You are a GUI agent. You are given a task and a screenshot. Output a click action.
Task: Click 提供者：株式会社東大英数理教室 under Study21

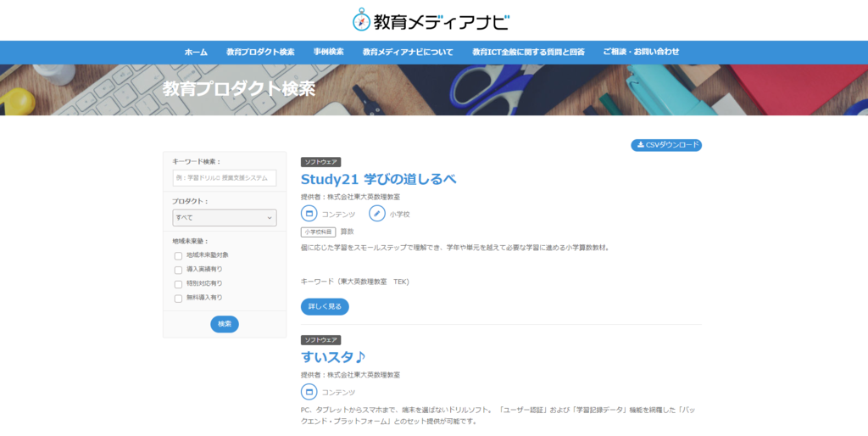pos(350,197)
